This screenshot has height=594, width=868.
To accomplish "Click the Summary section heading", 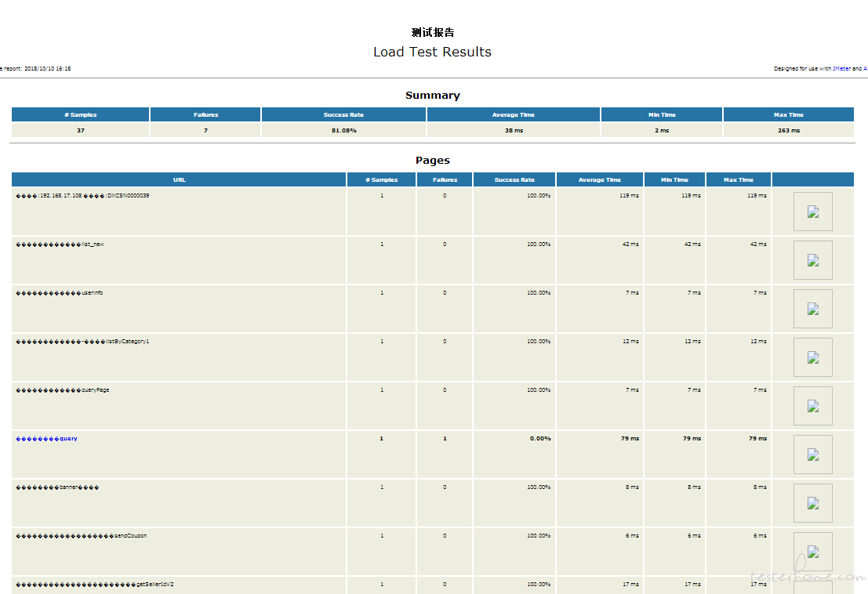I will (432, 95).
